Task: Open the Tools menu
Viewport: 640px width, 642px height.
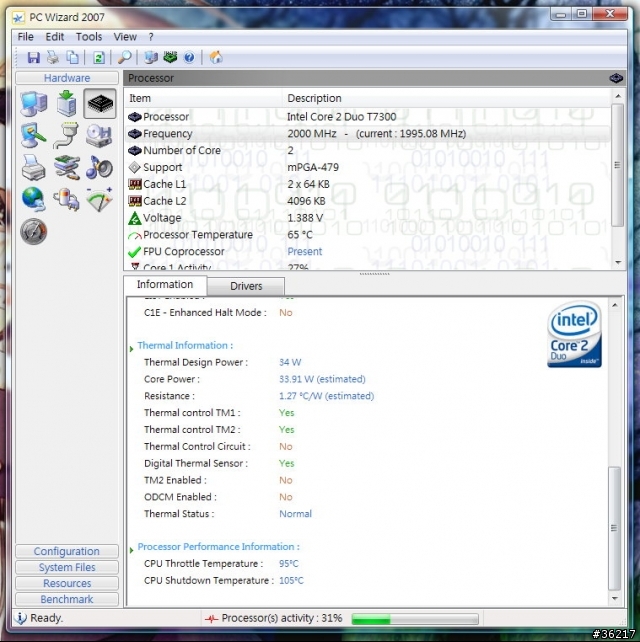Action: click(x=89, y=37)
